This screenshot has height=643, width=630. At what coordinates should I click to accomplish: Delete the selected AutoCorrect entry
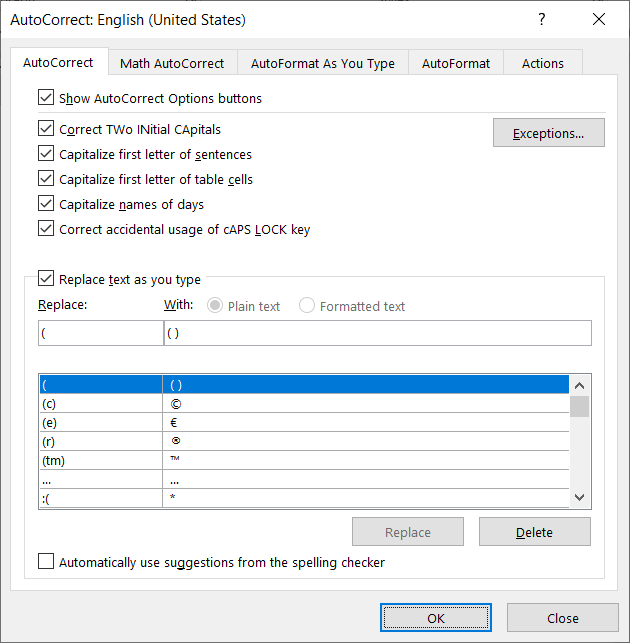534,532
